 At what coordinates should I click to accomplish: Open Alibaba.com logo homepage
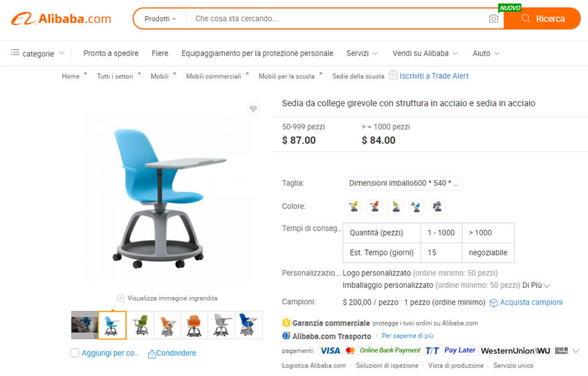click(61, 19)
